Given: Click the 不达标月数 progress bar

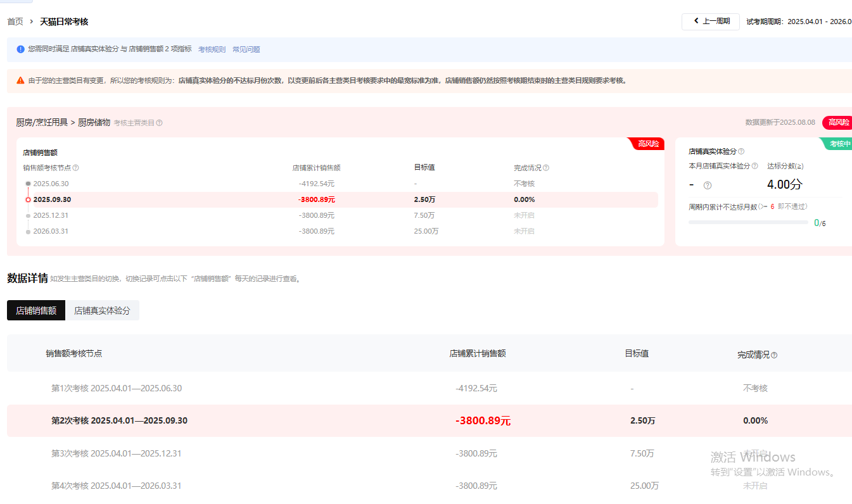Looking at the screenshot, I should tap(747, 222).
